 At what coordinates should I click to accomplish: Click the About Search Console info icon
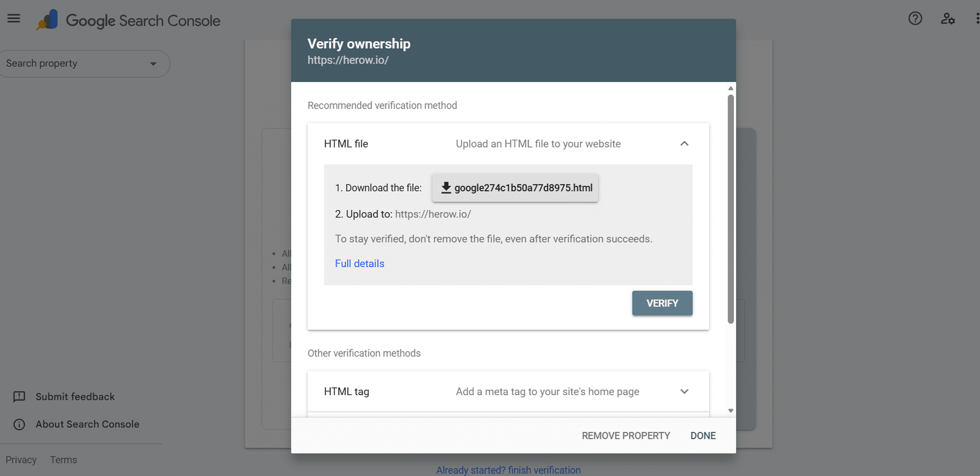[20, 424]
